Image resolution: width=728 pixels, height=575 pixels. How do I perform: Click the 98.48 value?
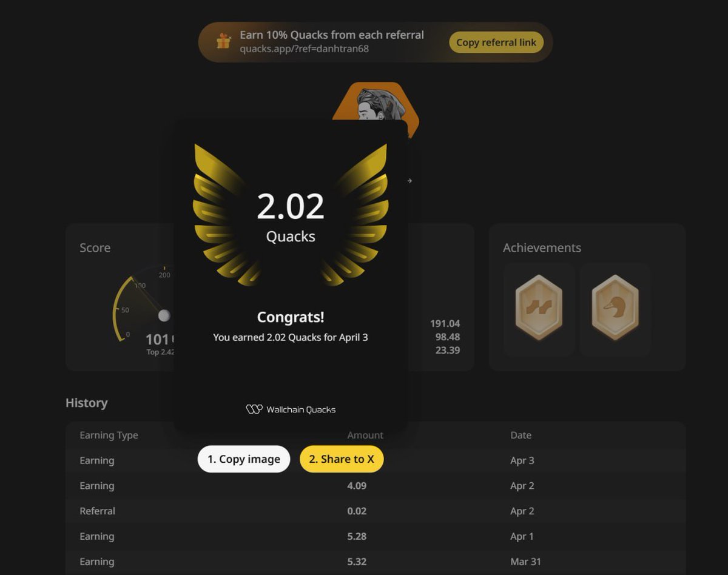coord(448,337)
